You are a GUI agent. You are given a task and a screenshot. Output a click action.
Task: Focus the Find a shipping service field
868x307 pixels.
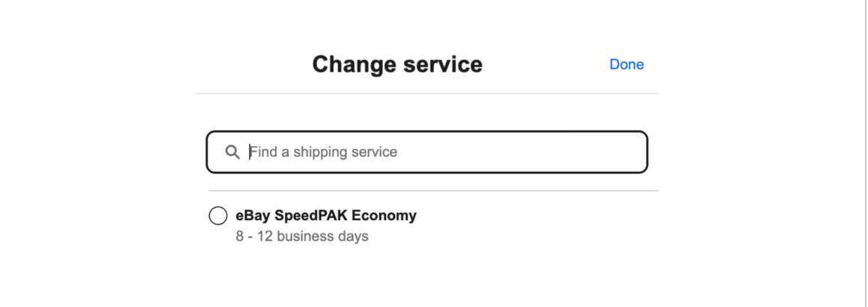435,152
